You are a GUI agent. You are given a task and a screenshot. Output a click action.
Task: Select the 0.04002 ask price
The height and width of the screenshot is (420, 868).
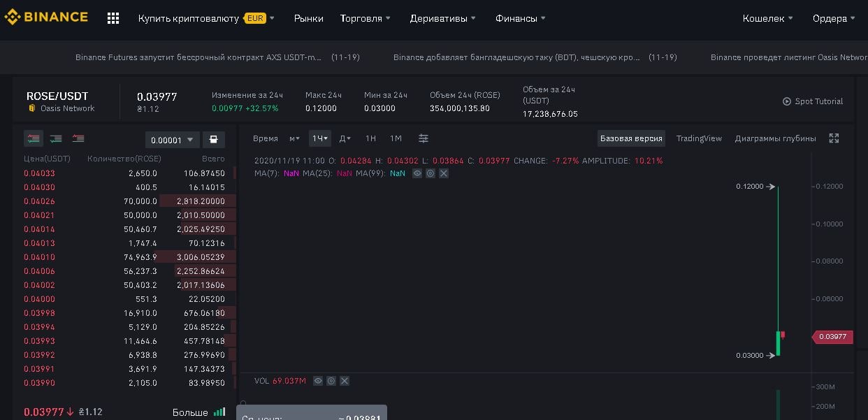pos(39,285)
